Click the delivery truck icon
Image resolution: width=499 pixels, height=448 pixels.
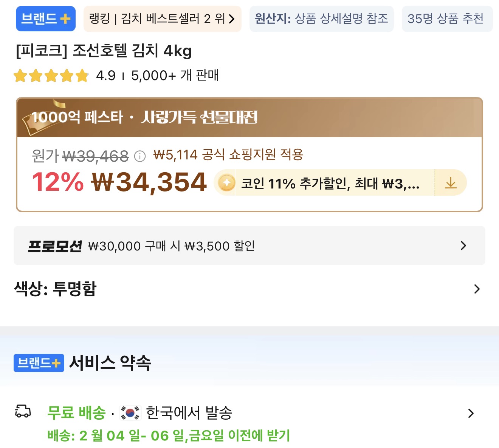(x=23, y=411)
